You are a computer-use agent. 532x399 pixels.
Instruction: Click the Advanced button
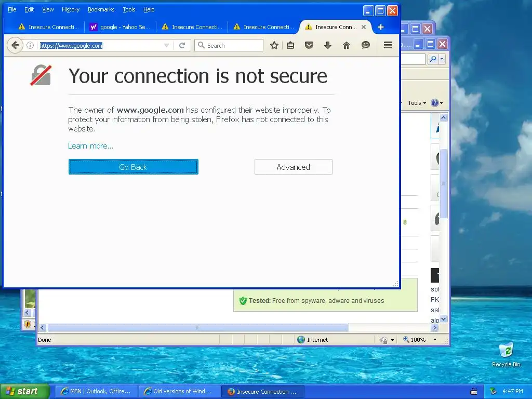[x=294, y=167]
